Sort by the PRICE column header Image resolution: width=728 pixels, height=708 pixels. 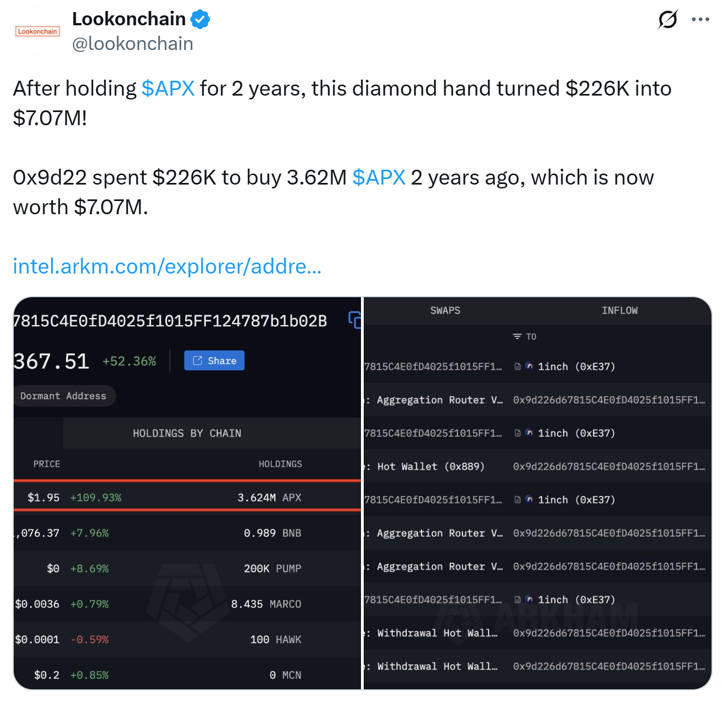(x=47, y=464)
